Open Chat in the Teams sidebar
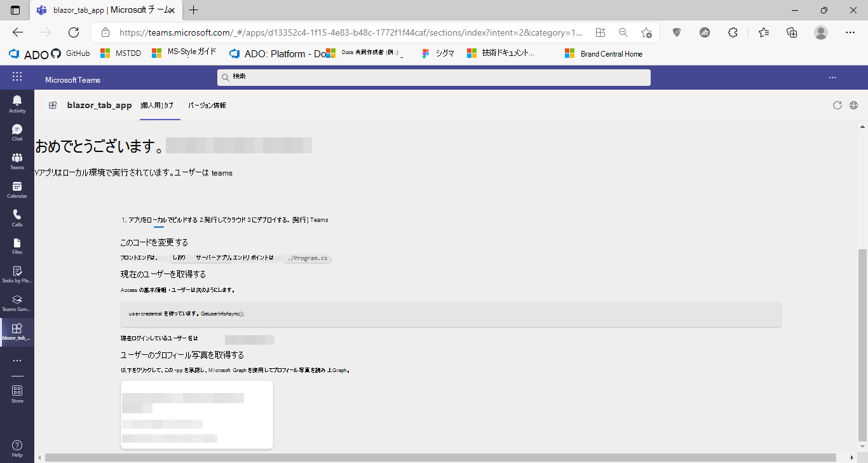Screen dimensions: 868x463 coord(17,132)
